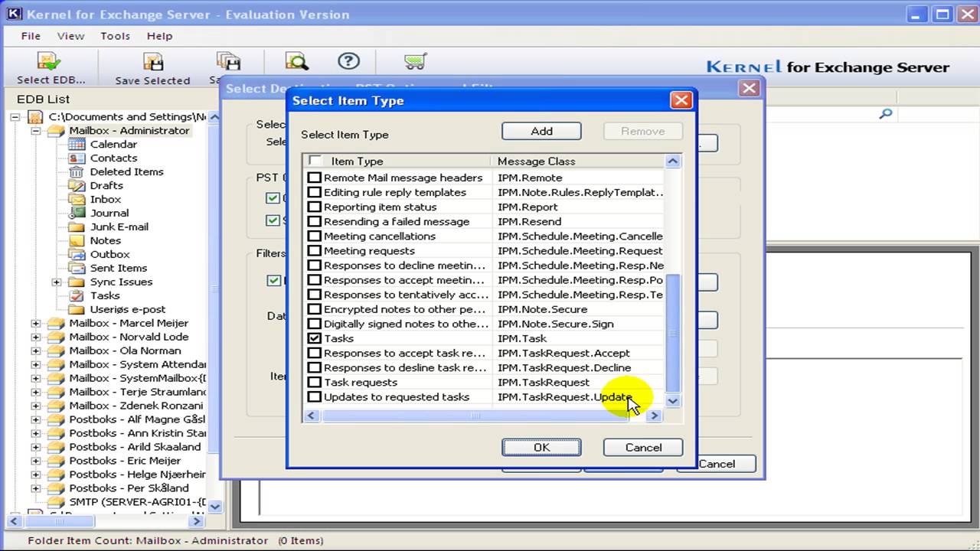The height and width of the screenshot is (551, 980).
Task: Uncheck the Tasks item type checkbox
Action: click(x=315, y=338)
